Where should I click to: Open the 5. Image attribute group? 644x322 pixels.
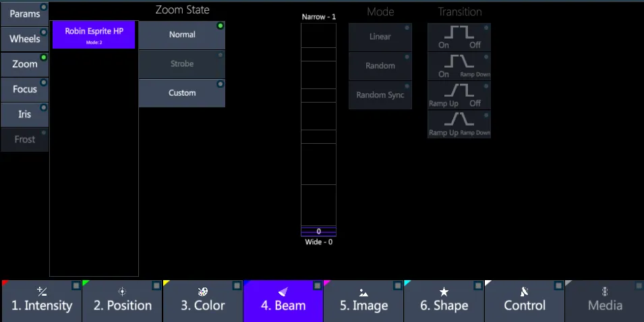click(364, 301)
